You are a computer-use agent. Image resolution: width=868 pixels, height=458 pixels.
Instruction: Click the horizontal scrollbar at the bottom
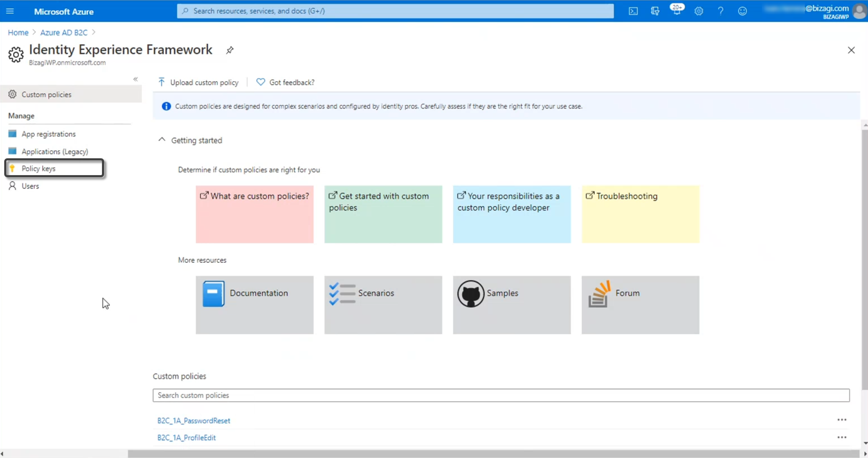[x=493, y=454]
